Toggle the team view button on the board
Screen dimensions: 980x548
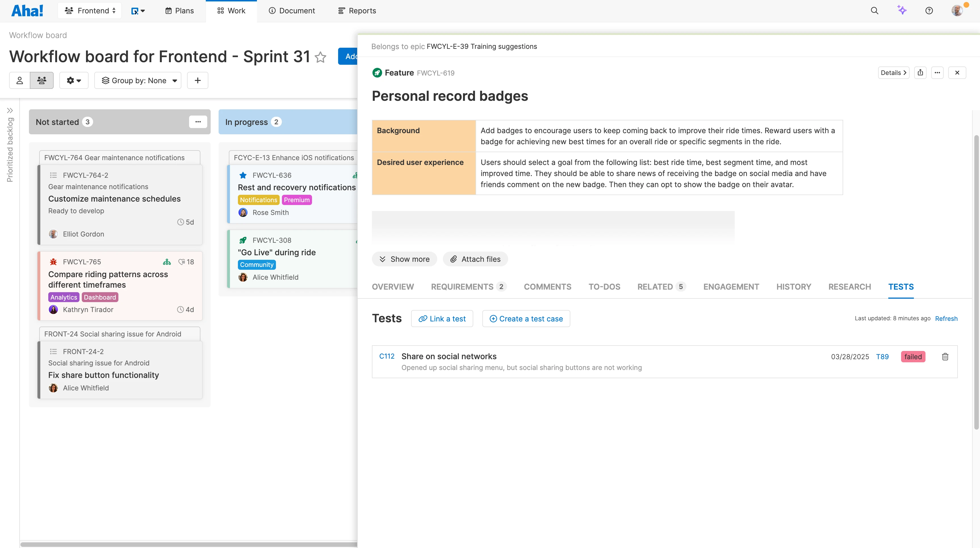(41, 80)
